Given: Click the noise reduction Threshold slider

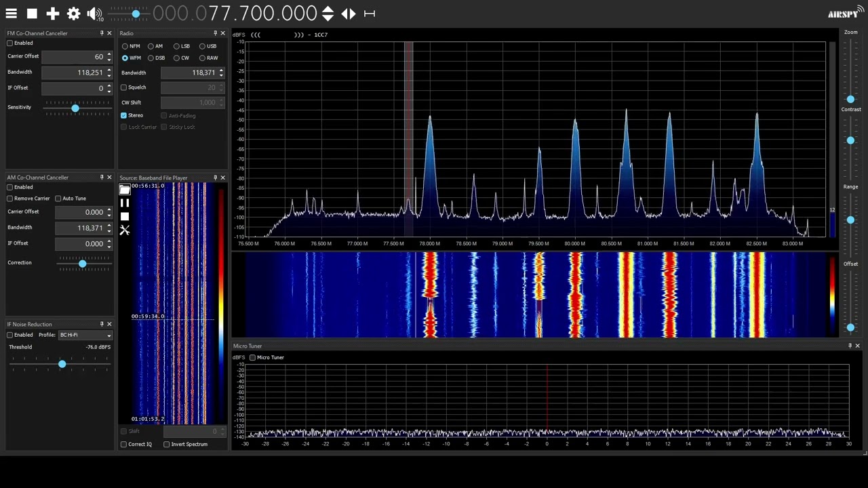Looking at the screenshot, I should tap(60, 365).
